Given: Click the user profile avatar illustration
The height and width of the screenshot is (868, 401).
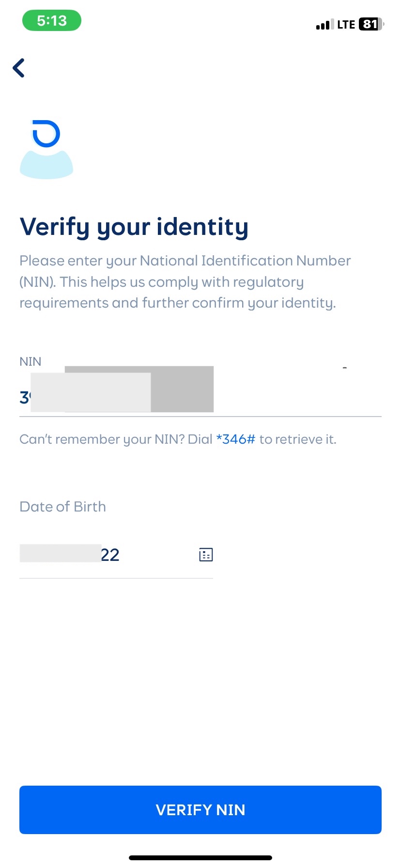Looking at the screenshot, I should (x=46, y=149).
